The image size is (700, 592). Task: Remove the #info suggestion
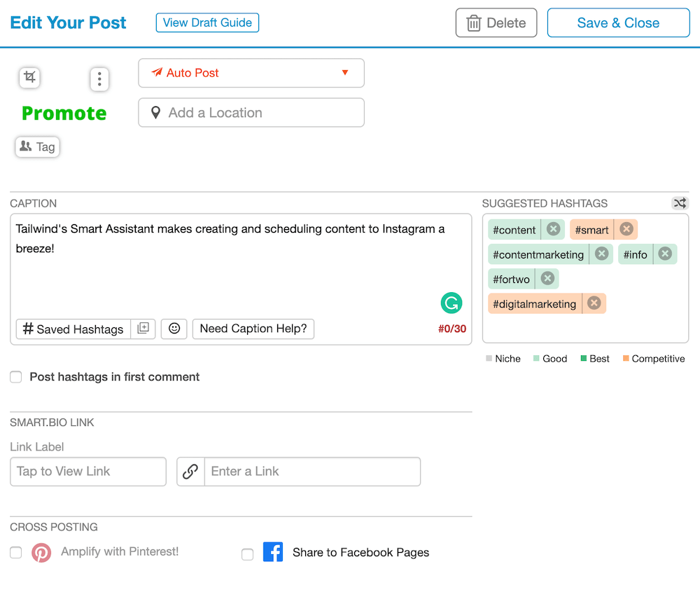point(665,254)
